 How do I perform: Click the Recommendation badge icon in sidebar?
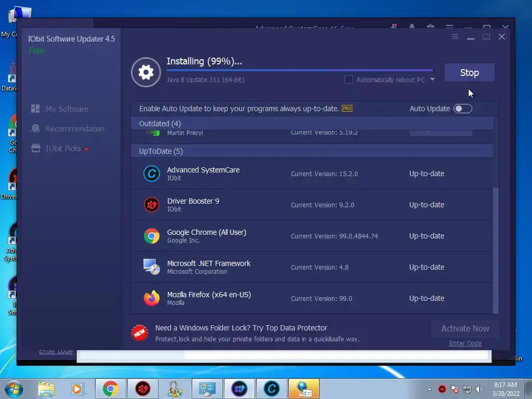[35, 128]
